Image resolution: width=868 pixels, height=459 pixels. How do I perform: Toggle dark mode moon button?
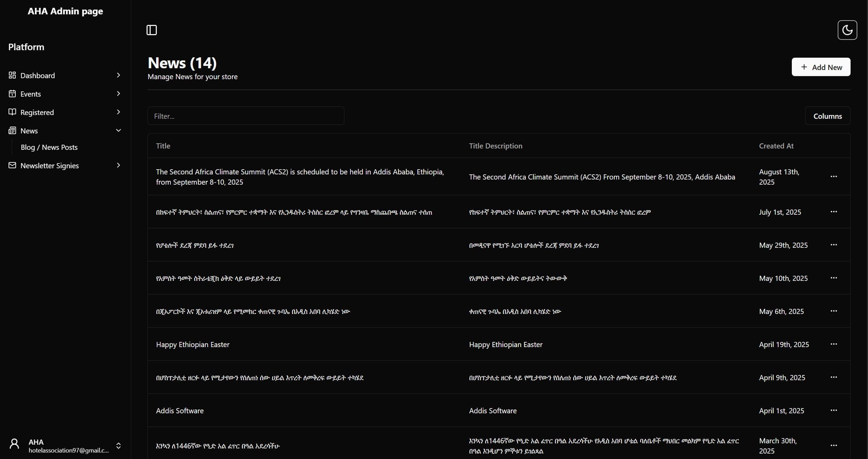[x=847, y=30]
